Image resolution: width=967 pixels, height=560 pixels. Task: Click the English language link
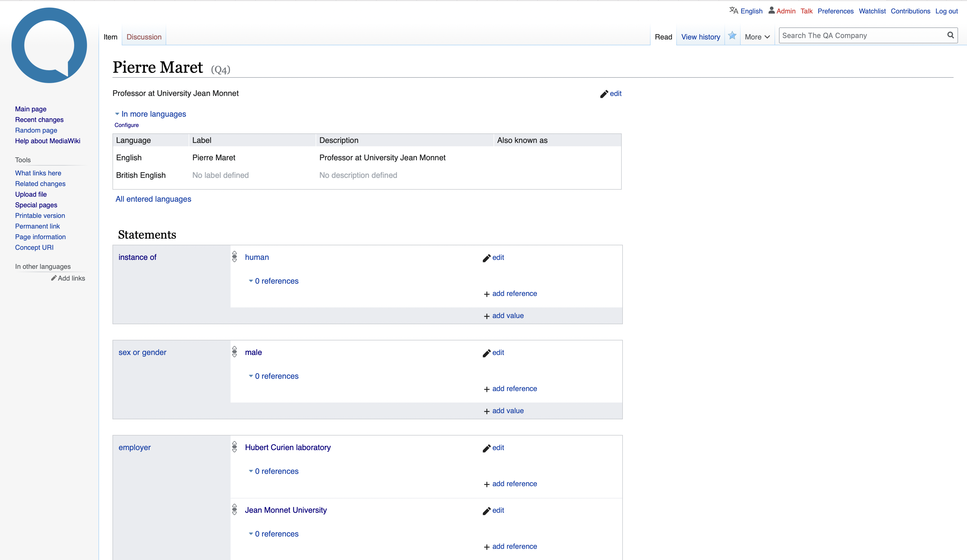[x=751, y=11]
